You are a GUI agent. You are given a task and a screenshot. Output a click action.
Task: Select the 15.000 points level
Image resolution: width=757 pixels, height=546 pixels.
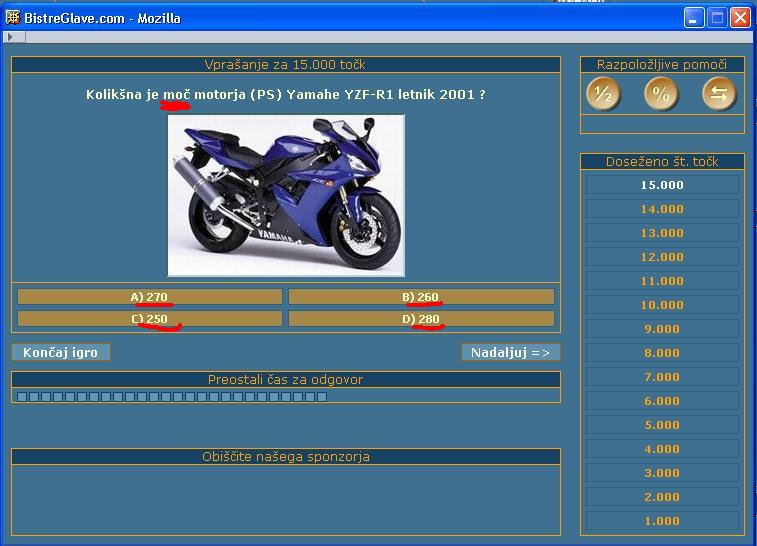click(x=662, y=185)
